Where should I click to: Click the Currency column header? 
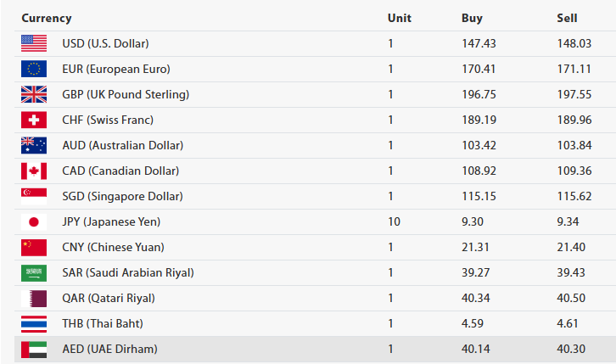tap(47, 18)
